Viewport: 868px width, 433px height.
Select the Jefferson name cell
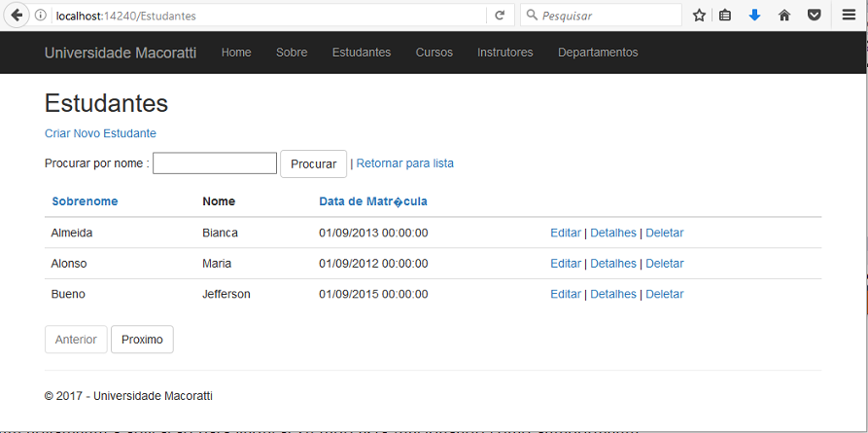226,294
